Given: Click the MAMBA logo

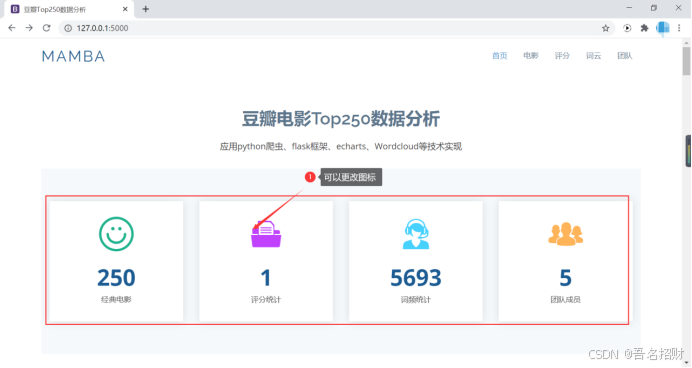Looking at the screenshot, I should coord(73,56).
